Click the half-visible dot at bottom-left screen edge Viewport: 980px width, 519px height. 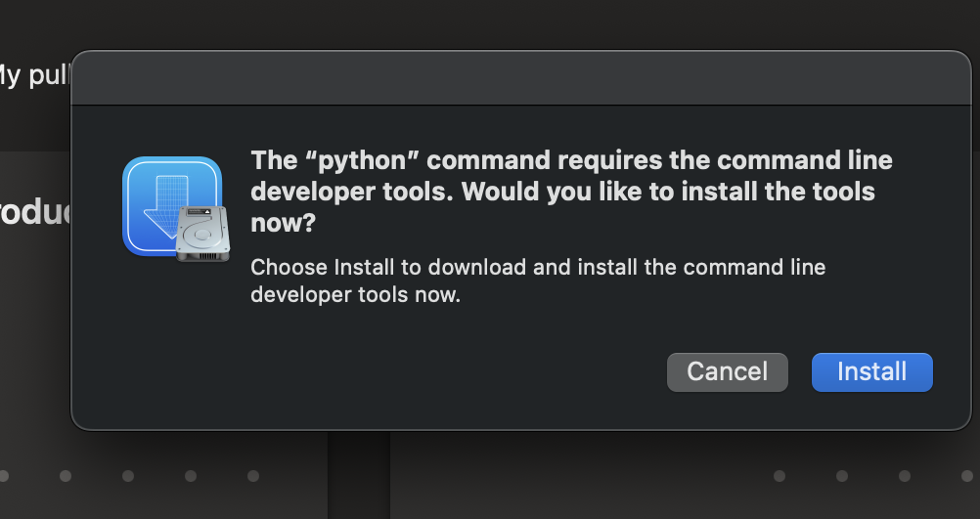(x=3, y=476)
